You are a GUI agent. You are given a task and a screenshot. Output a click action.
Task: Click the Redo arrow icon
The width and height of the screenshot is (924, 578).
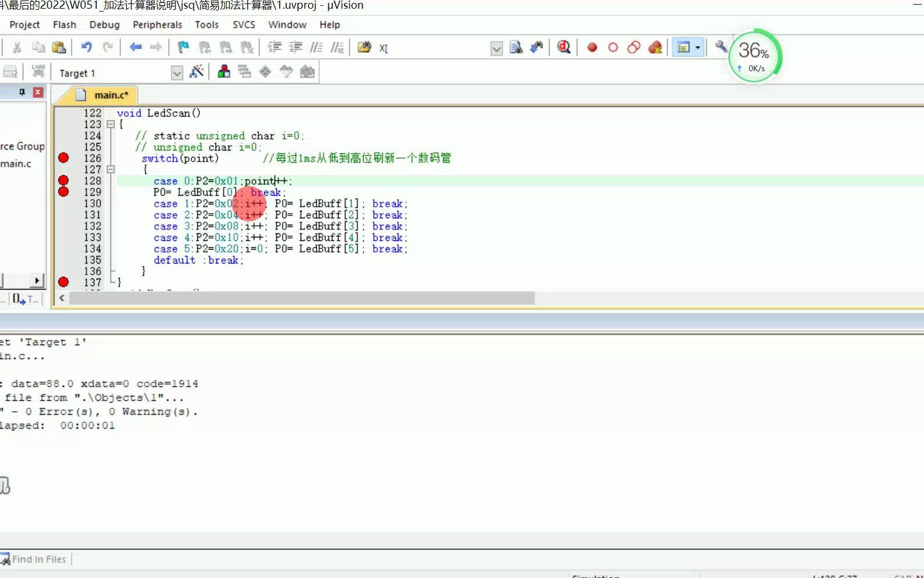[x=107, y=47]
